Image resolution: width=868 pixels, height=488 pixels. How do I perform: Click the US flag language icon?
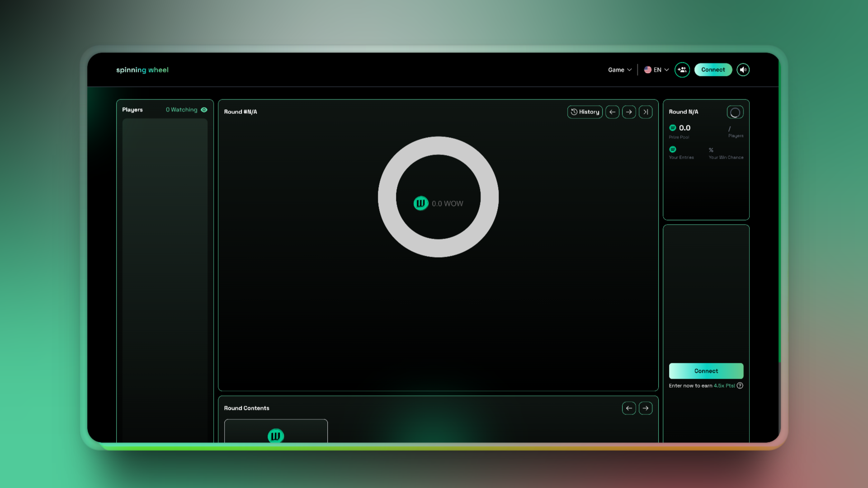[x=648, y=70]
